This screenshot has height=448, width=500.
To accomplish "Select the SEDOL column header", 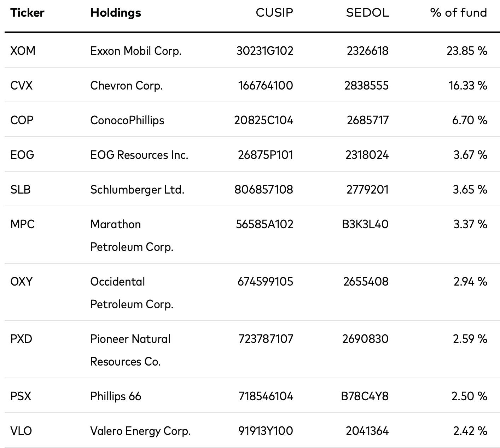I will point(367,13).
